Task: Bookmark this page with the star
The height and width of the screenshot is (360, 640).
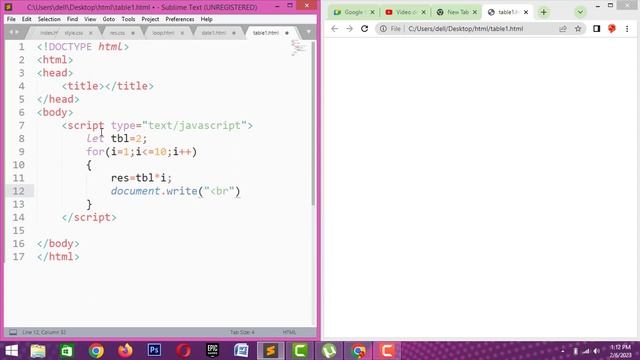Action: coord(578,29)
